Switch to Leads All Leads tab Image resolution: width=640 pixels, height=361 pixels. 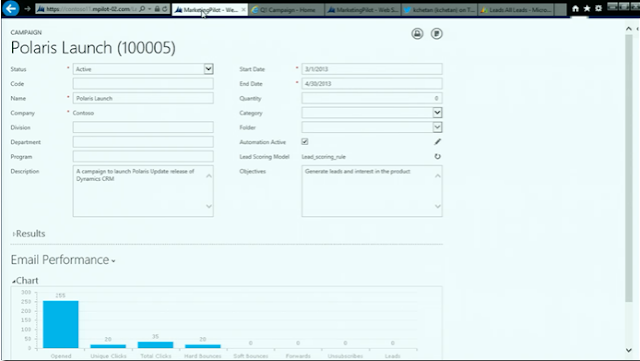[x=517, y=9]
